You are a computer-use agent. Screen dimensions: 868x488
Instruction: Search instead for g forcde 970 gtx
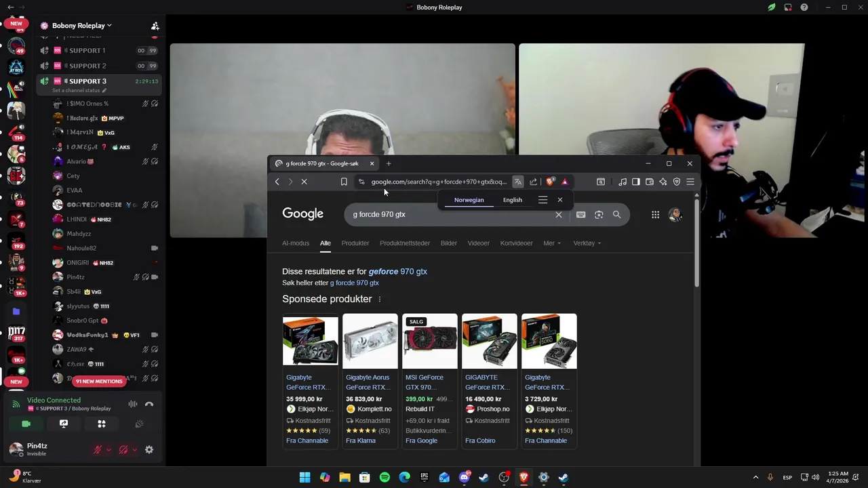[354, 283]
